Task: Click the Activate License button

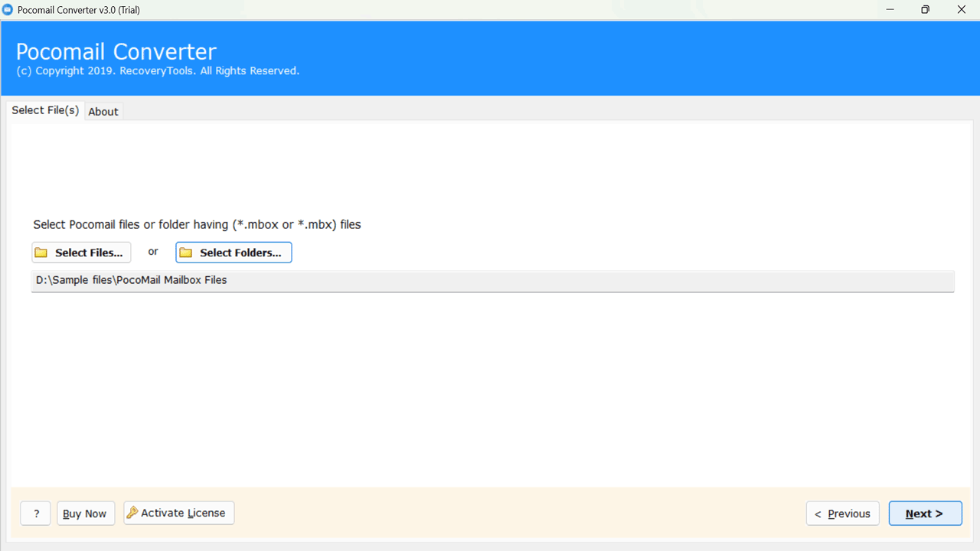Action: click(x=178, y=513)
